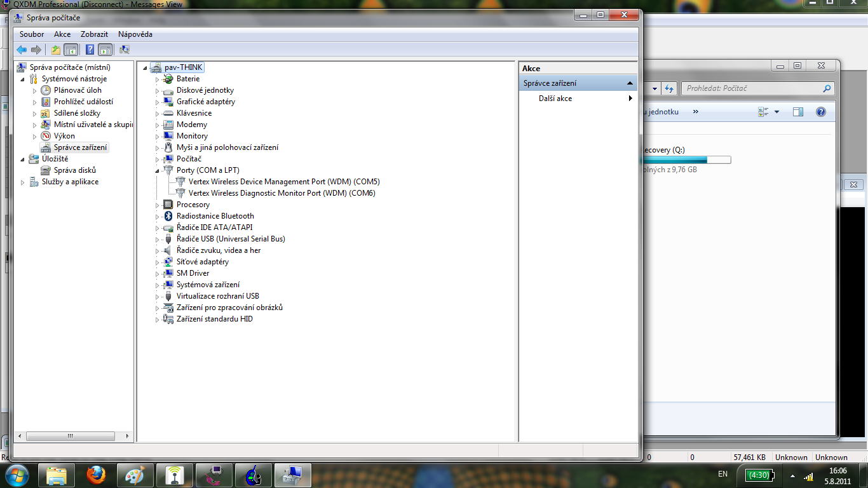
Task: Click the Diskové jednotky drive icon
Action: tap(168, 90)
